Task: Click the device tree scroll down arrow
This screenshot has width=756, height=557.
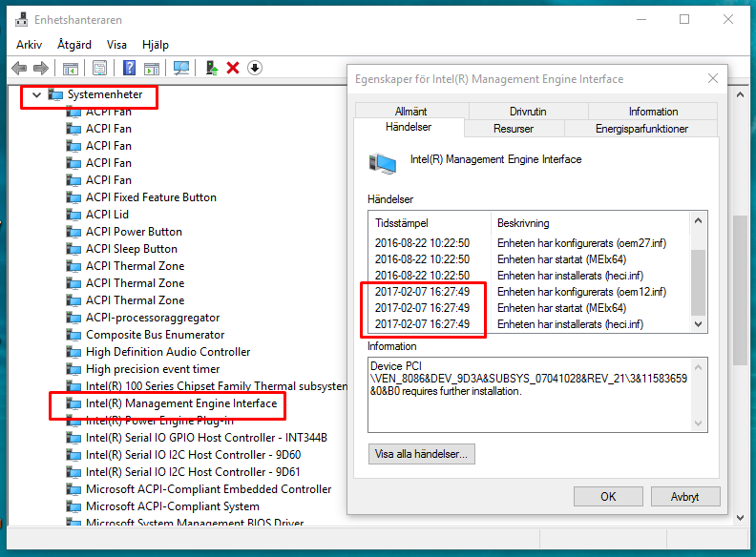Action: coord(740,518)
